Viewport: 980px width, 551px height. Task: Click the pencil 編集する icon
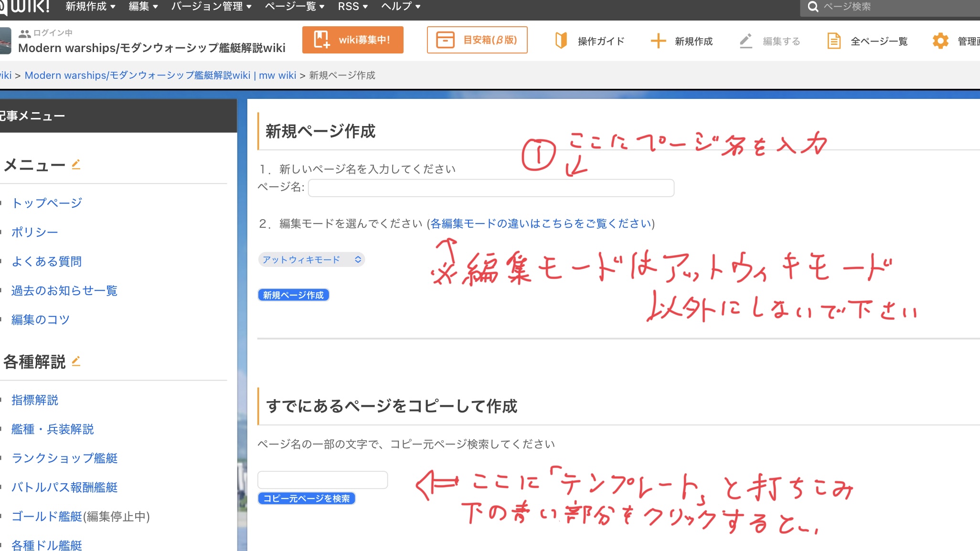pyautogui.click(x=746, y=41)
